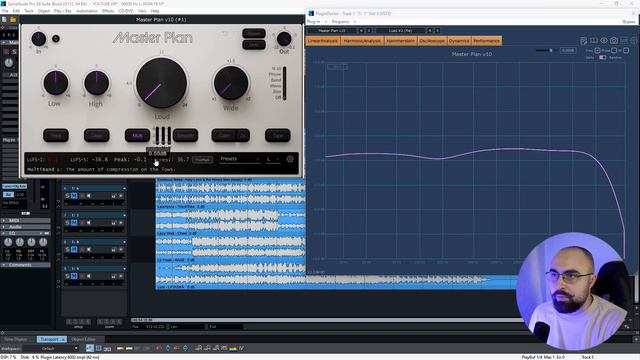Viewport: 640px width, 360px height.
Task: Arm record on the second track
Action: point(82,222)
